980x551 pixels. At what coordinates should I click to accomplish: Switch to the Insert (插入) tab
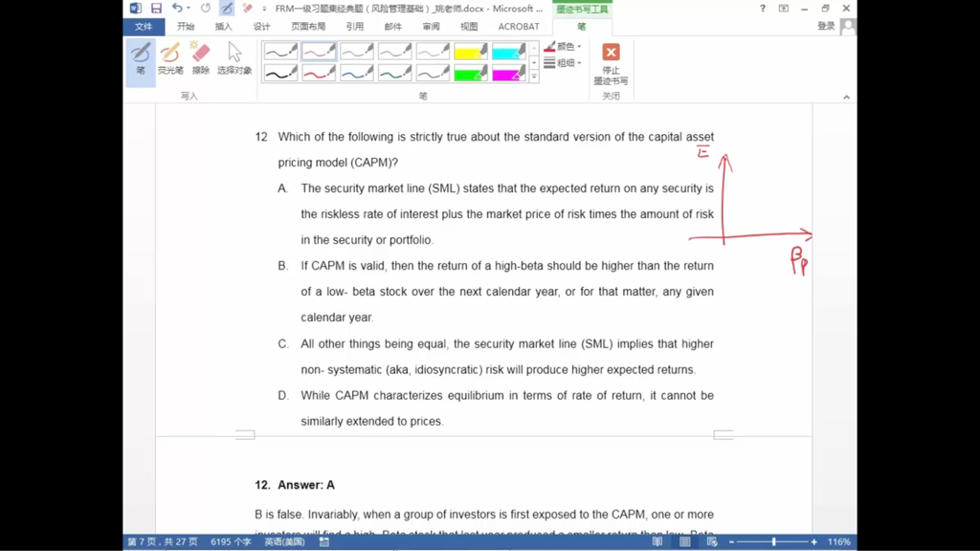tap(223, 26)
